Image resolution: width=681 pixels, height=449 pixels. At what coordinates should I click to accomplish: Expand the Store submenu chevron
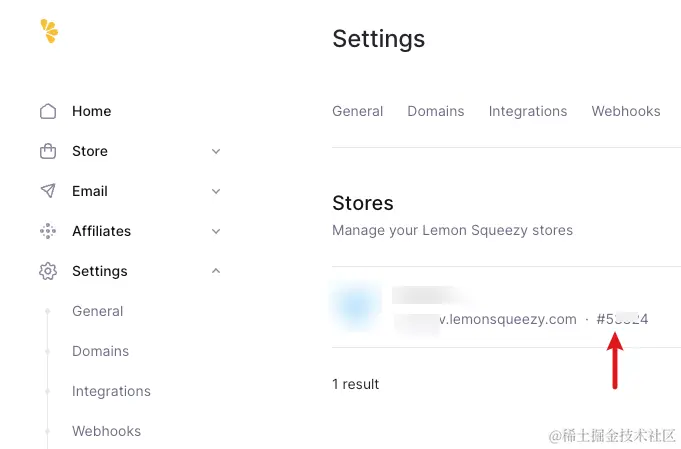tap(216, 151)
